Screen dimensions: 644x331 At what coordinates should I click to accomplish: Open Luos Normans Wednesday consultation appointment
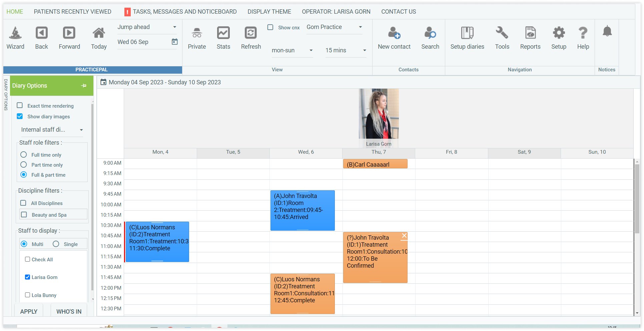(302, 294)
